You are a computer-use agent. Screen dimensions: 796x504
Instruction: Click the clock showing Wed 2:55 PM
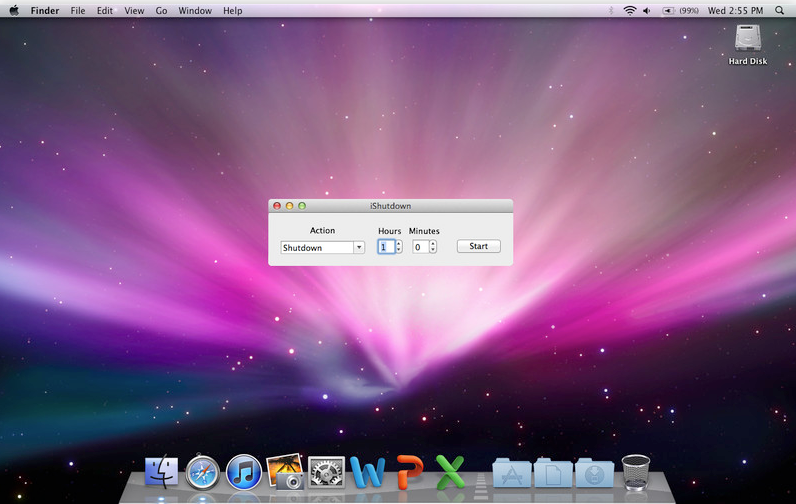pos(736,10)
